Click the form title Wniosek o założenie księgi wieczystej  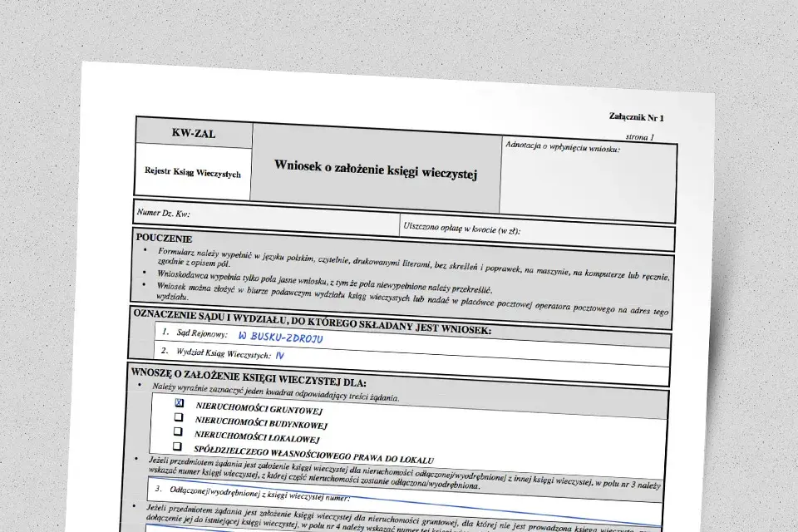click(x=376, y=169)
